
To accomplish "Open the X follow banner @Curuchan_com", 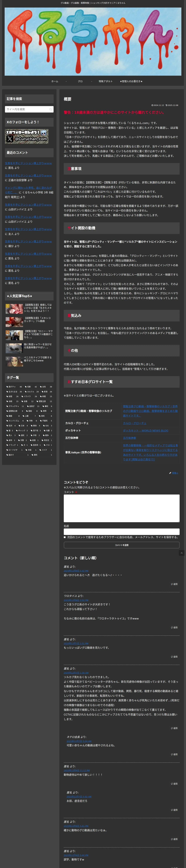I will 27,136.
